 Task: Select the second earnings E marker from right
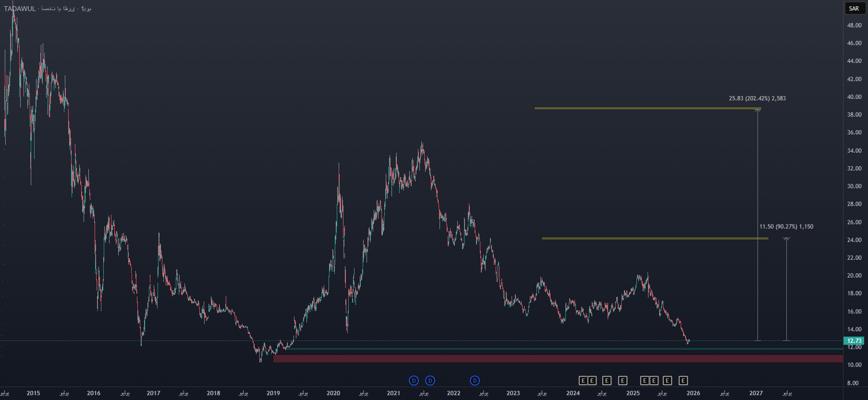pos(667,381)
